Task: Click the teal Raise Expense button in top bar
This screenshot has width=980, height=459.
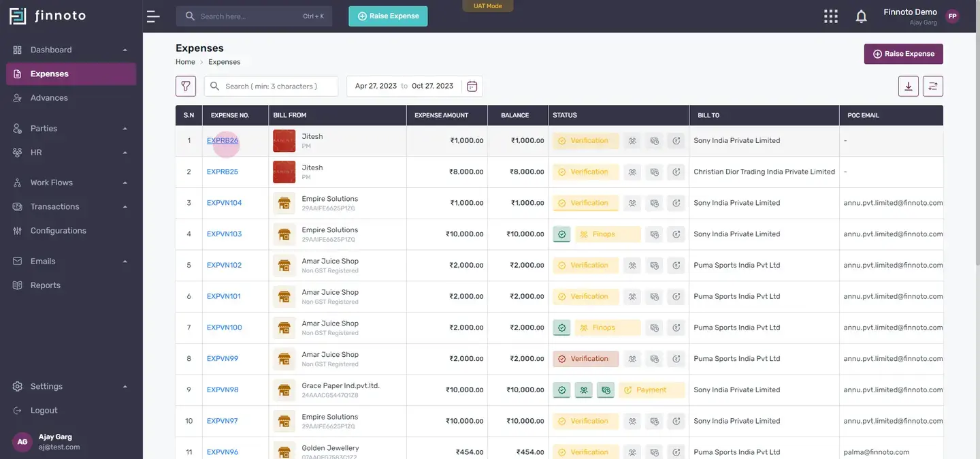Action: 388,16
